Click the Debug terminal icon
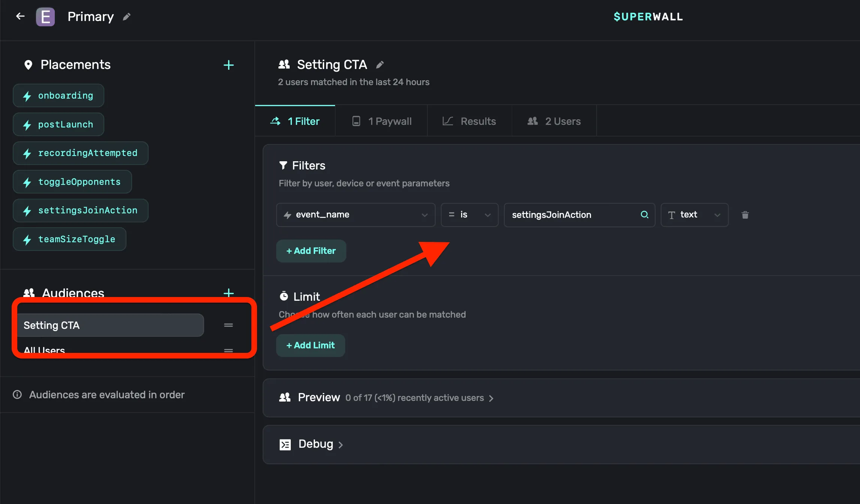Image resolution: width=860 pixels, height=504 pixels. [x=285, y=444]
